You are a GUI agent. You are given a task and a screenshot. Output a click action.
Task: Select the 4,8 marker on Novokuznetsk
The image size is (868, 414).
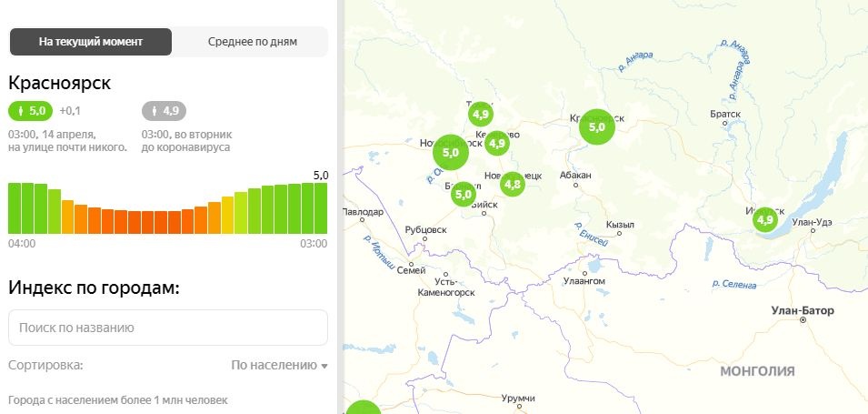click(x=513, y=185)
